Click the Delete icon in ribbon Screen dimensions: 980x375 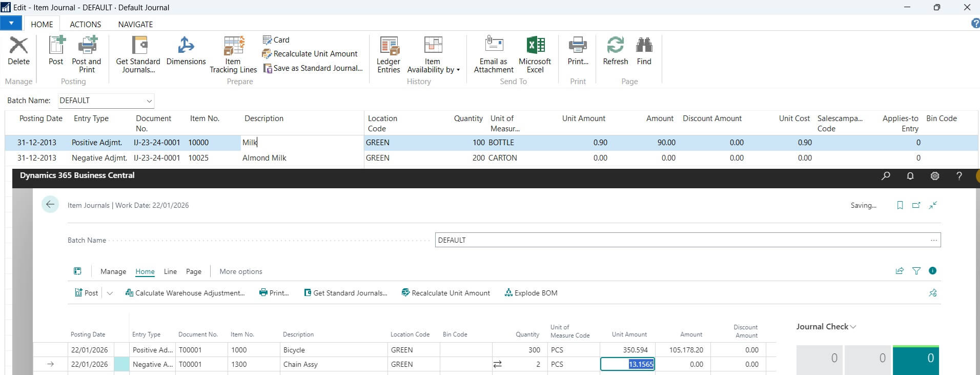click(18, 46)
